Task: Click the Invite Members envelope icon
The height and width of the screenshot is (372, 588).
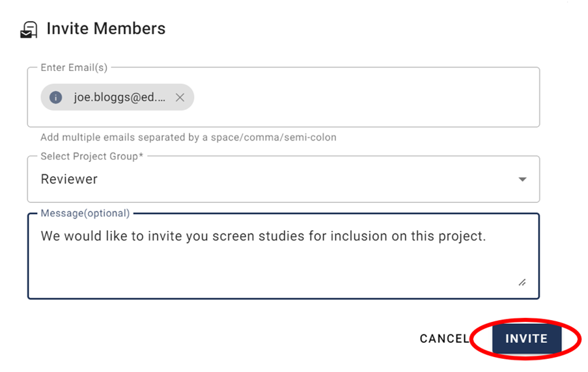Action: pos(29,29)
